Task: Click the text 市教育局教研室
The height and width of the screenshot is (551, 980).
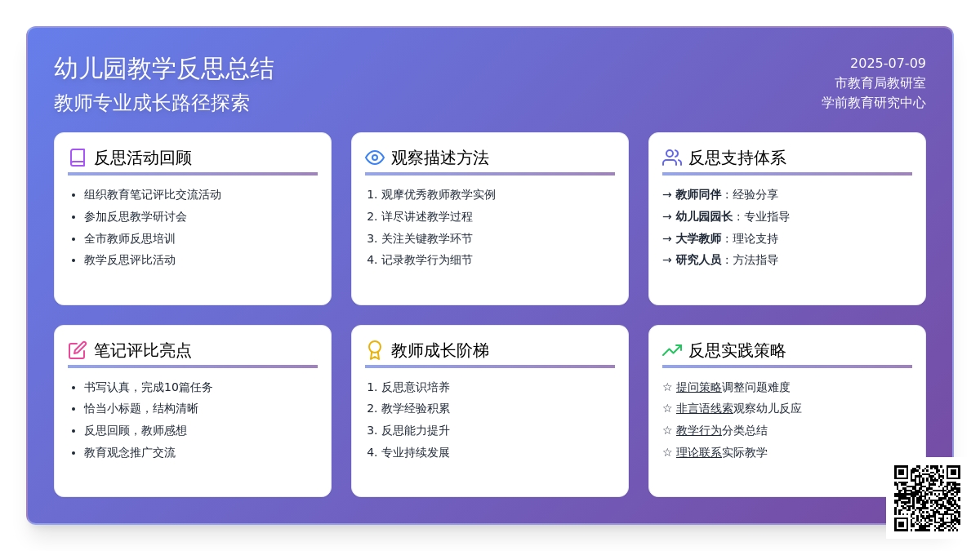Action: (880, 82)
